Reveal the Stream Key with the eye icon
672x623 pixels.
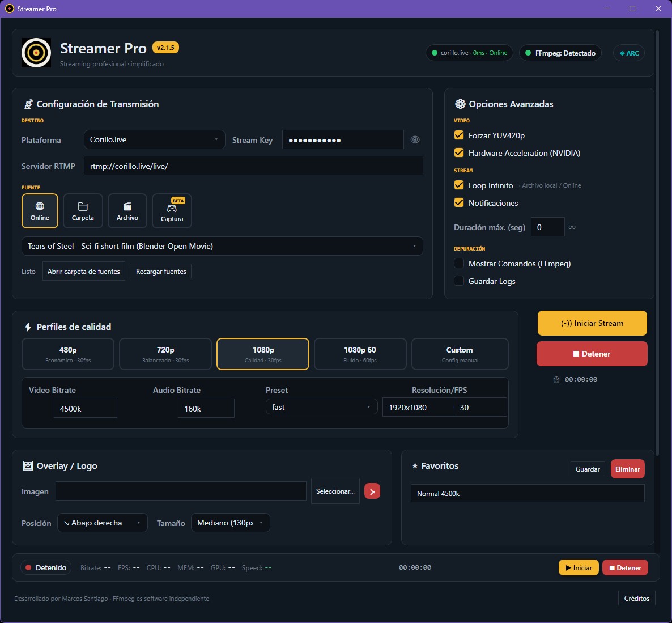point(415,139)
